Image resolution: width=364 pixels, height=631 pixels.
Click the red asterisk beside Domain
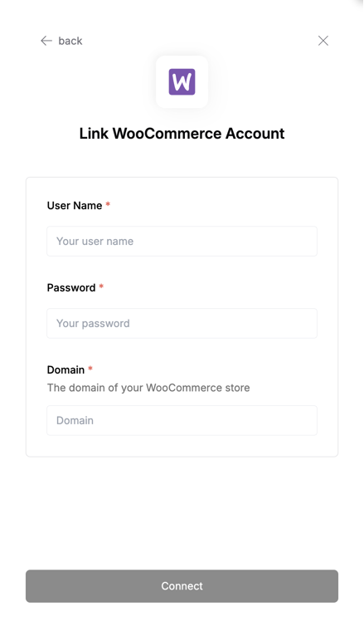(x=90, y=369)
